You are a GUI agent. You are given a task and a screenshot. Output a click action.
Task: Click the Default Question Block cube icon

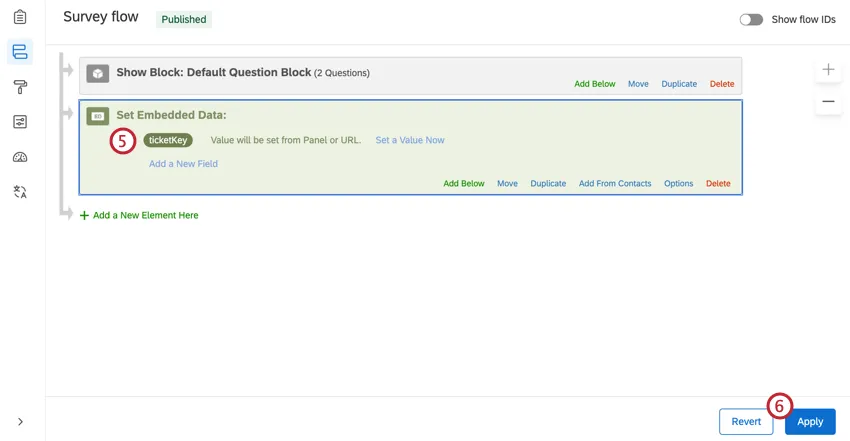point(98,73)
